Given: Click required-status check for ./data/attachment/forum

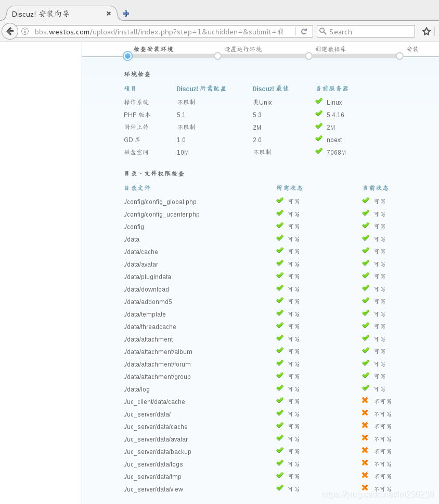Looking at the screenshot, I should click(x=280, y=363).
